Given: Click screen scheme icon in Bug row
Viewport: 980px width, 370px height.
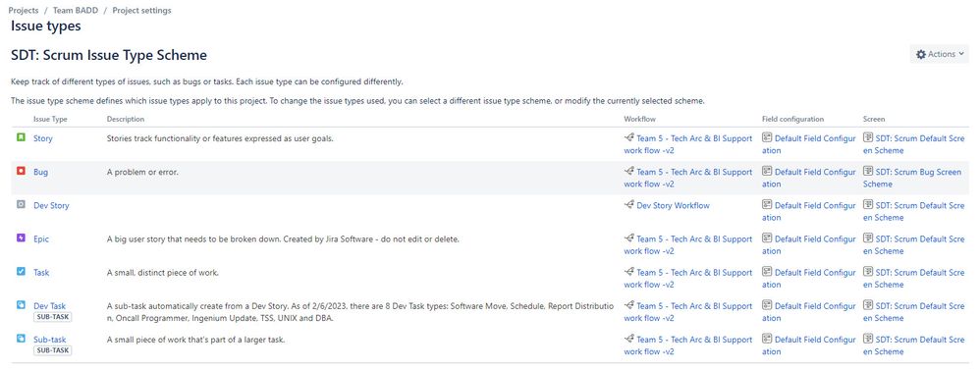Looking at the screenshot, I should (x=868, y=171).
